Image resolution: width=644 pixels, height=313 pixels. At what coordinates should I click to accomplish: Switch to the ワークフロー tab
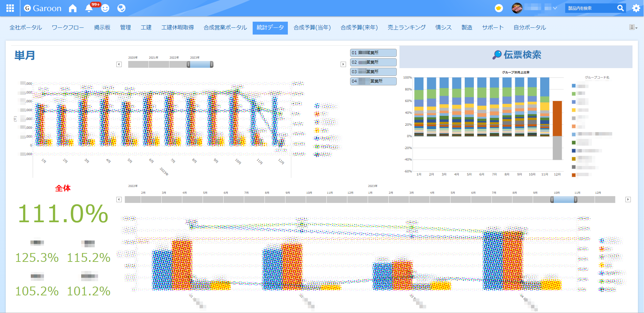tap(68, 27)
